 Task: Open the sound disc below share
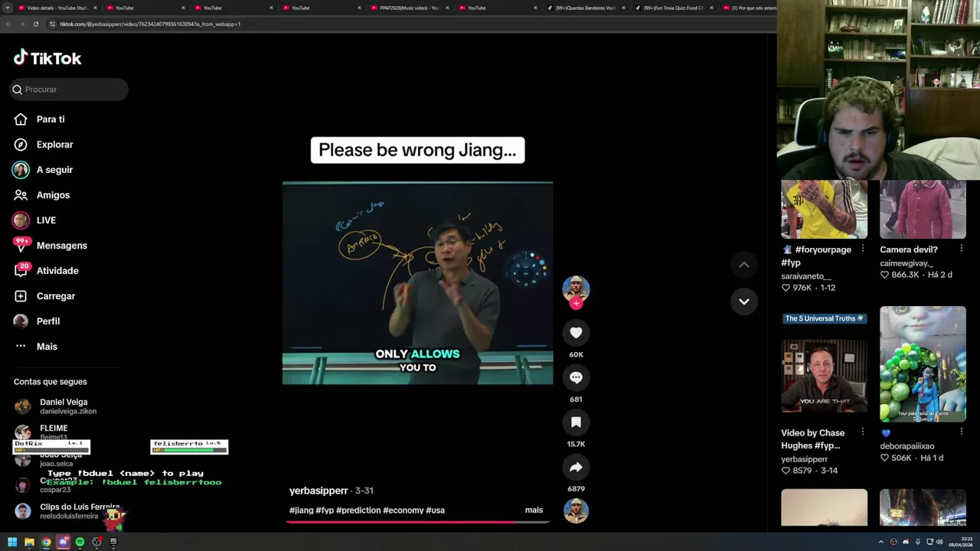click(x=576, y=510)
